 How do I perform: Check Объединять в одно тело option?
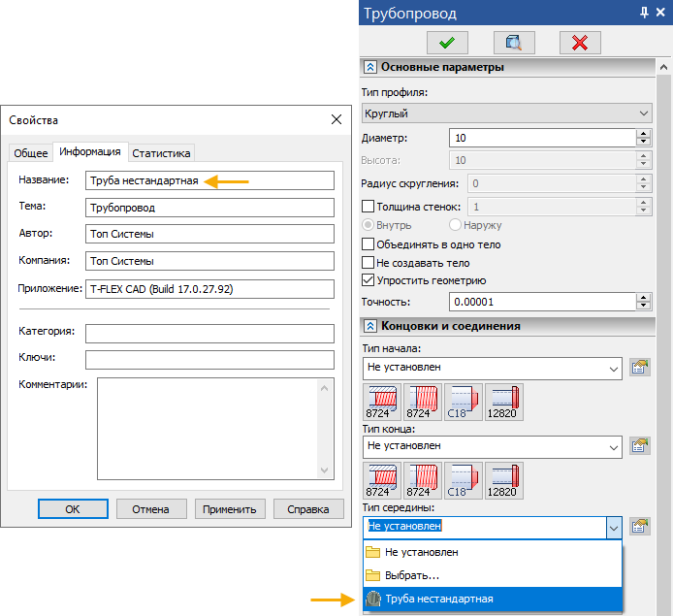368,243
